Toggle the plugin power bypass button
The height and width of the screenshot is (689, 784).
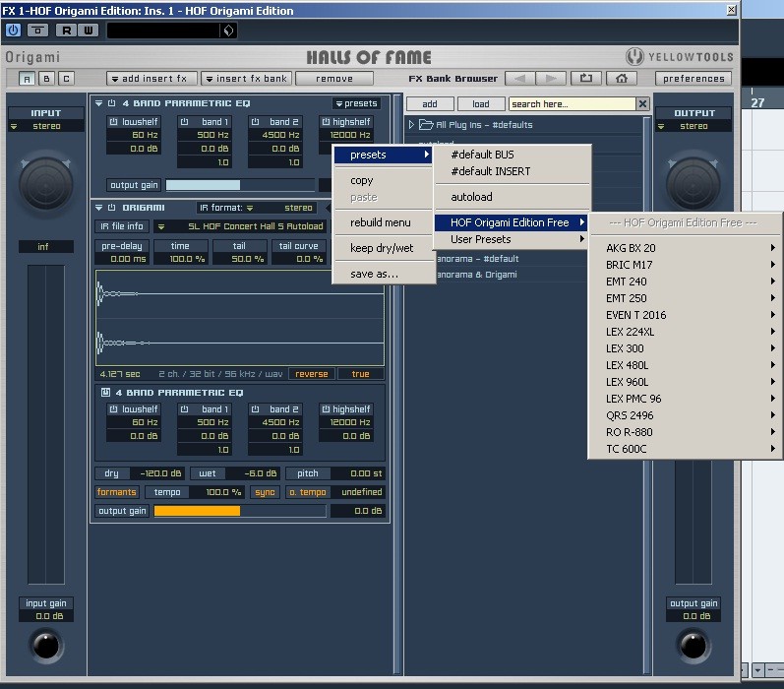(x=13, y=31)
